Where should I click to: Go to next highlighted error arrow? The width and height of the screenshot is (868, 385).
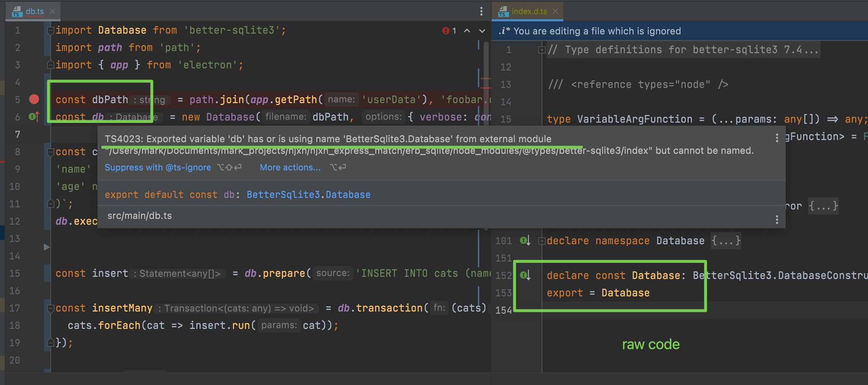(x=482, y=31)
